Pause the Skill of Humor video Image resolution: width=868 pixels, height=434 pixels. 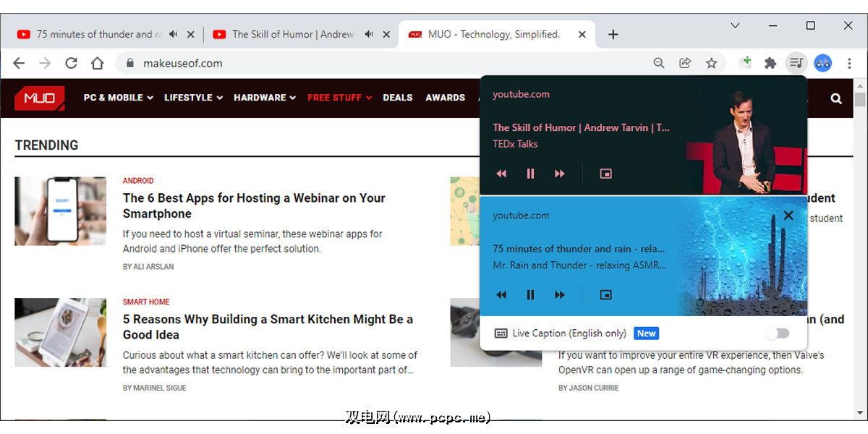coord(530,174)
